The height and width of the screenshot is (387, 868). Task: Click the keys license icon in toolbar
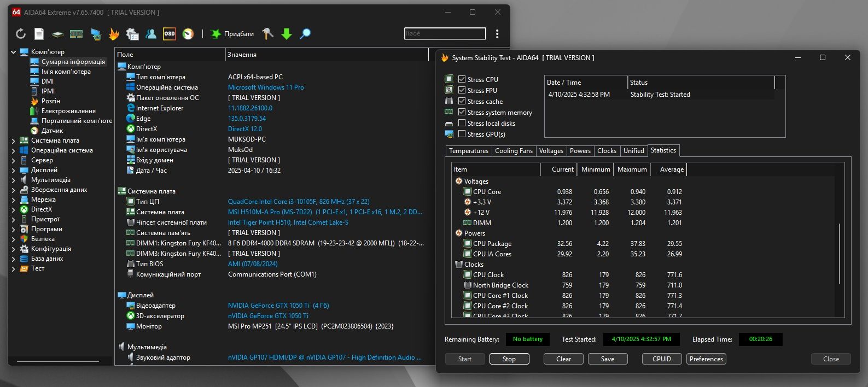268,34
